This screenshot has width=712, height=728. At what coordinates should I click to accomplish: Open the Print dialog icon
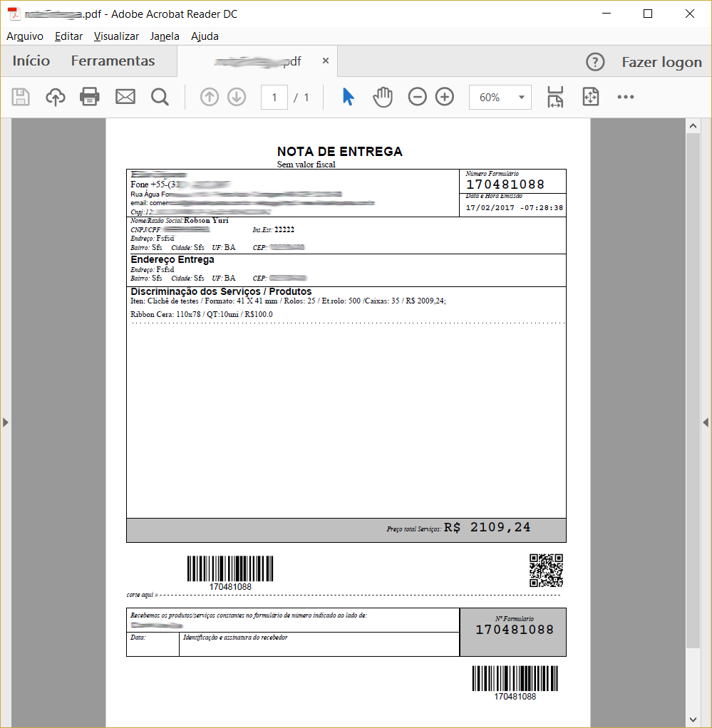pos(88,97)
